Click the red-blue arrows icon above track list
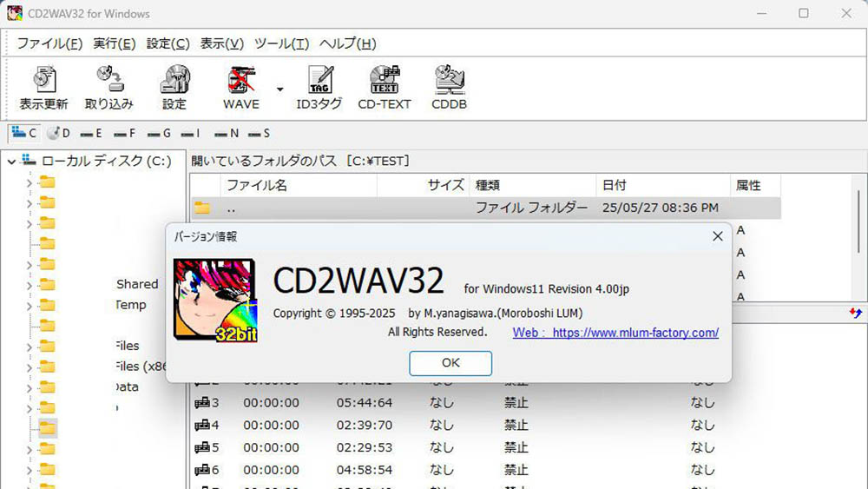Image resolution: width=868 pixels, height=489 pixels. 856,314
